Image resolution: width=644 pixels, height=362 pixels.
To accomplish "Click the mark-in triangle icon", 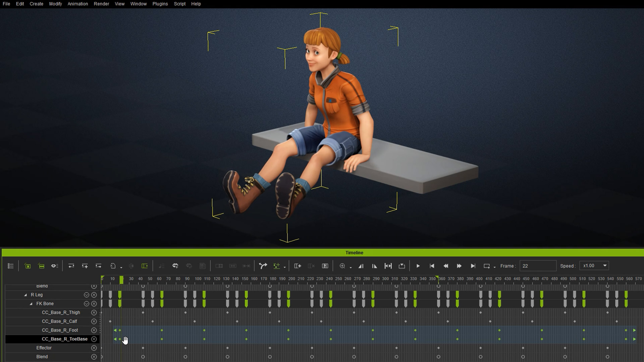I will pyautogui.click(x=361, y=266).
